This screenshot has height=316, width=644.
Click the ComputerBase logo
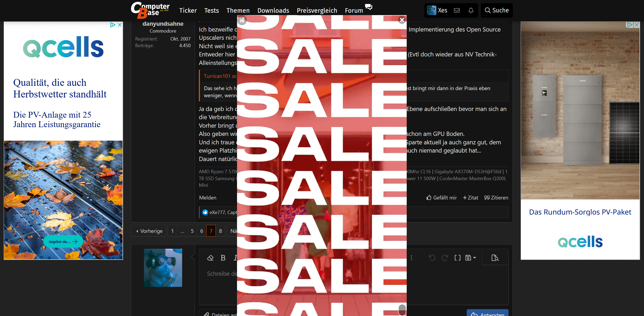pyautogui.click(x=150, y=10)
